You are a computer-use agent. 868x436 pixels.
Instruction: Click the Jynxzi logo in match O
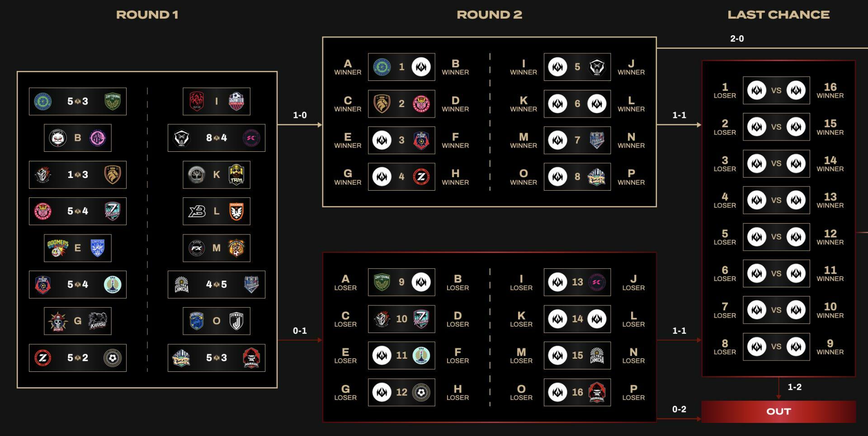236,321
